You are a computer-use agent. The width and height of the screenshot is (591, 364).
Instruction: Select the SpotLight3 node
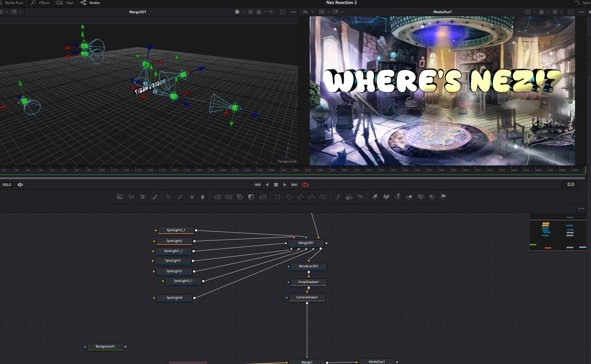click(x=174, y=271)
